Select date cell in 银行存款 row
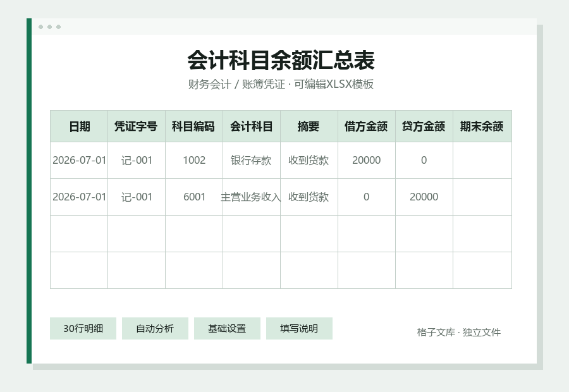This screenshot has width=569, height=392. click(x=79, y=161)
